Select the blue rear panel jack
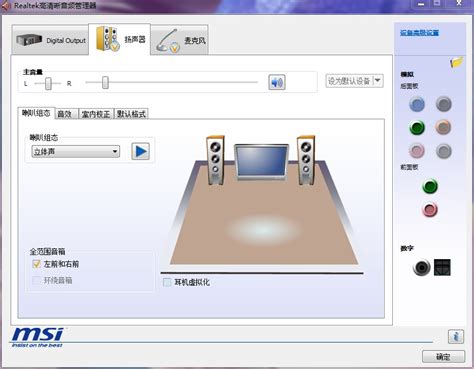Image resolution: width=474 pixels, height=369 pixels. click(417, 104)
